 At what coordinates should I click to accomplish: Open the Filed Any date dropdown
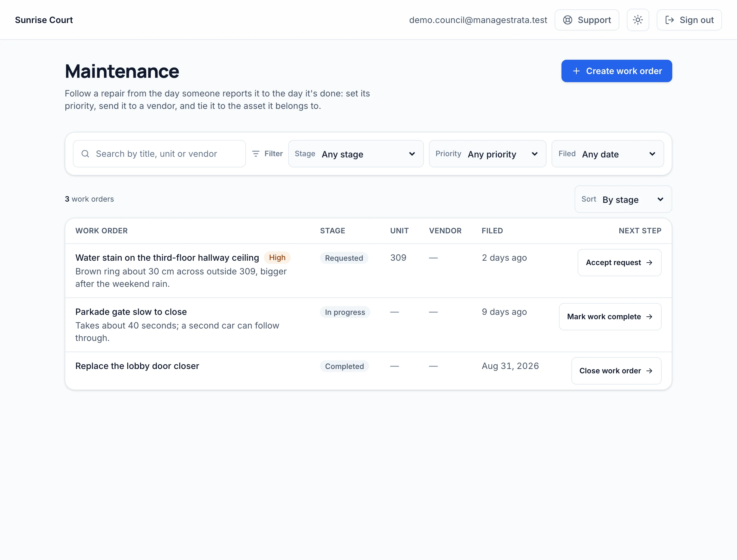608,154
